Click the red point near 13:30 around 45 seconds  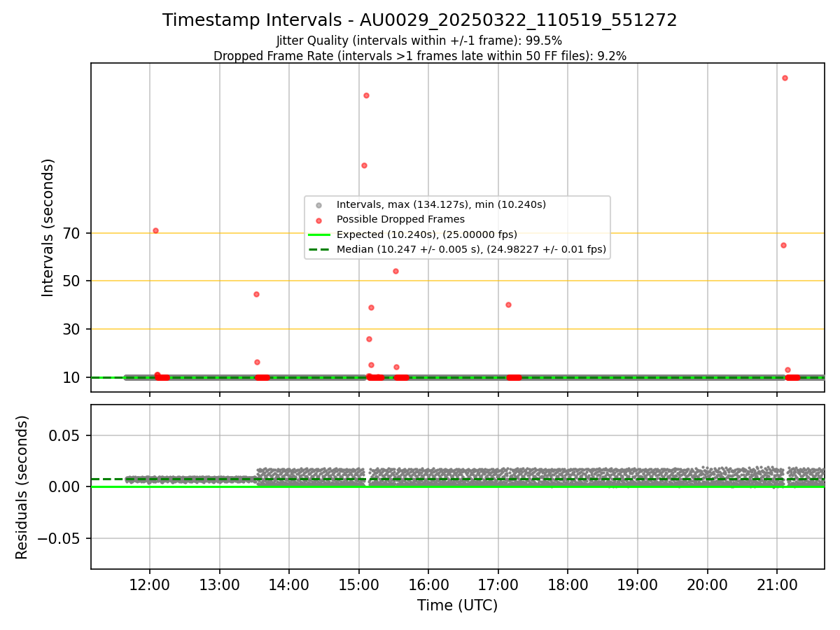coord(256,294)
